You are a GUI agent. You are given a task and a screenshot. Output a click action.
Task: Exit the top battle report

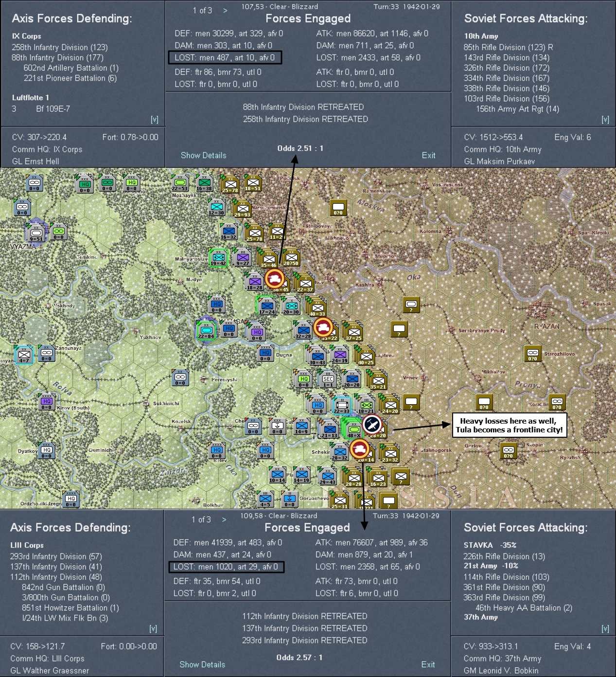pyautogui.click(x=428, y=155)
